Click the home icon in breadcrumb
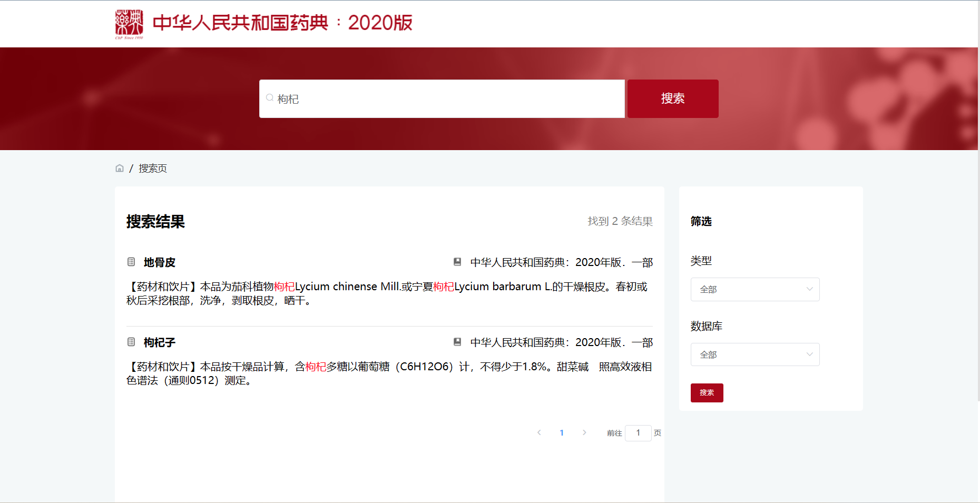Screen dimensions: 980x503 (x=120, y=168)
